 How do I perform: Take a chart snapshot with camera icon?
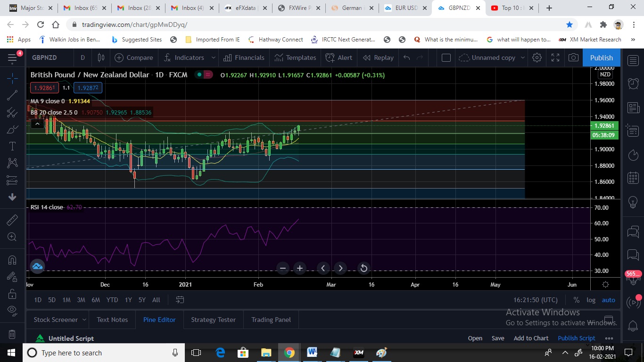click(573, 58)
